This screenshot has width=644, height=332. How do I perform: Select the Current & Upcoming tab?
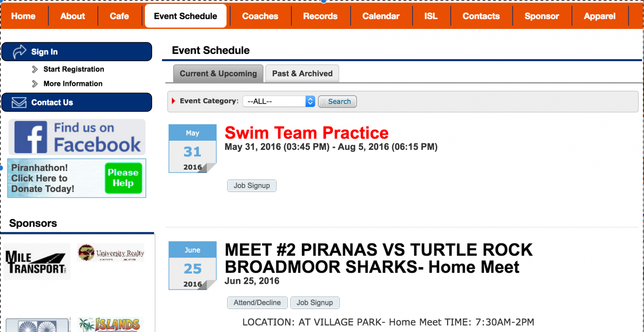pyautogui.click(x=218, y=74)
